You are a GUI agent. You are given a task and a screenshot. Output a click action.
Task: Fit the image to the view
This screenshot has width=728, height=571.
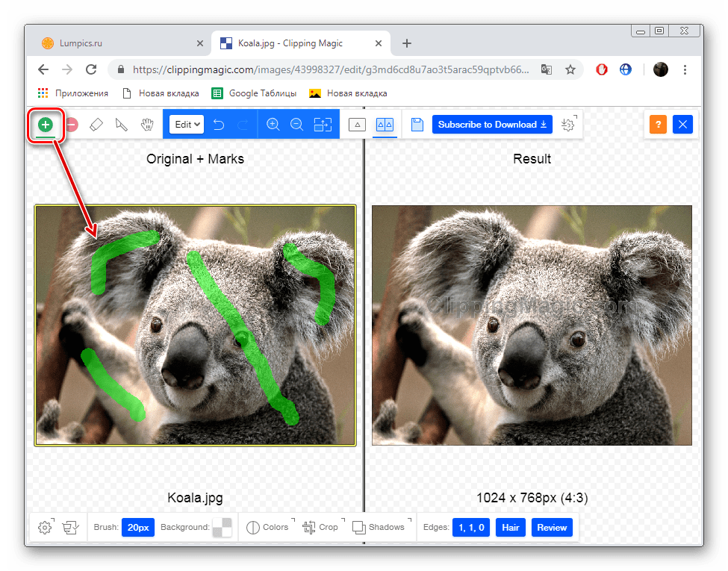point(323,125)
